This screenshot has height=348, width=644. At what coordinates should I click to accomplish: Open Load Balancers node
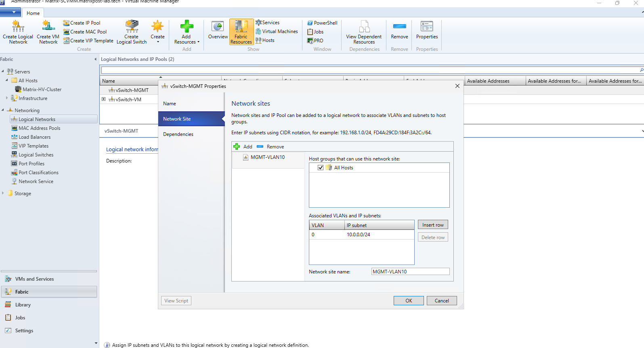[31, 137]
